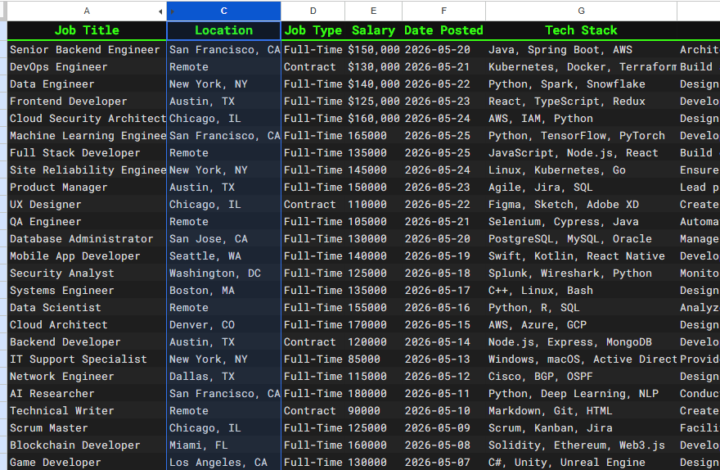
Task: Select the 'AI Researcher' cell
Action: coord(87,394)
